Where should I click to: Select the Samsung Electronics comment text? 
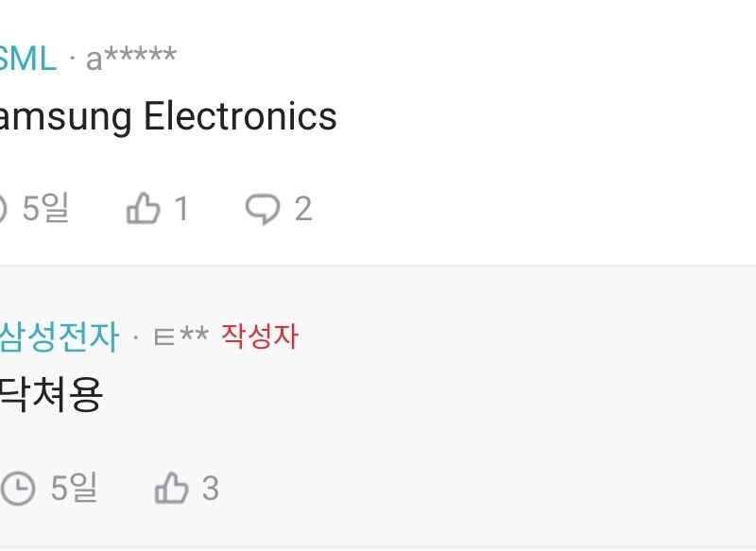(x=167, y=117)
